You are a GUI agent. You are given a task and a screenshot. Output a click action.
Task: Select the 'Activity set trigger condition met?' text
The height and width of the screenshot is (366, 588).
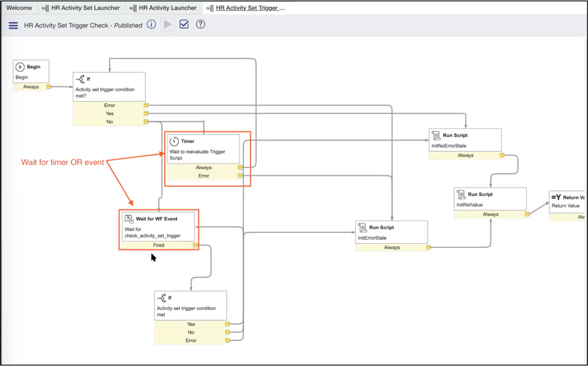pyautogui.click(x=105, y=93)
